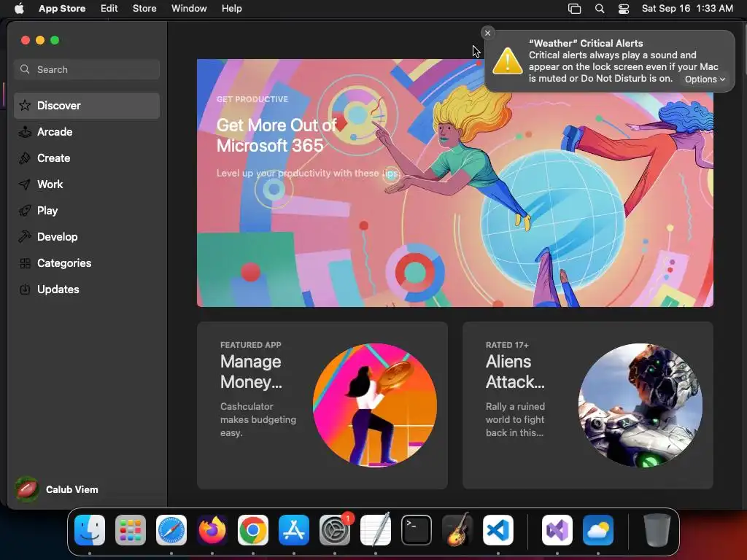
Task: Click the Stage Manager menu bar icon
Action: [575, 9]
